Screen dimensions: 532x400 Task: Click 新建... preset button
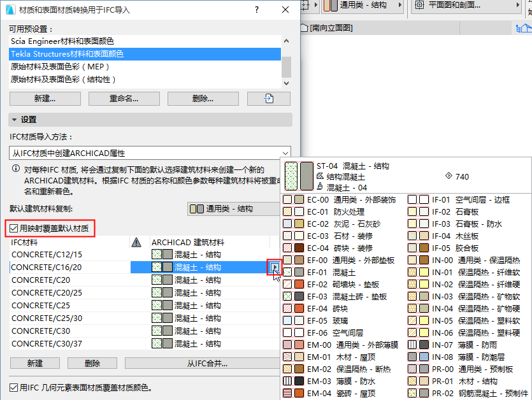click(x=45, y=99)
